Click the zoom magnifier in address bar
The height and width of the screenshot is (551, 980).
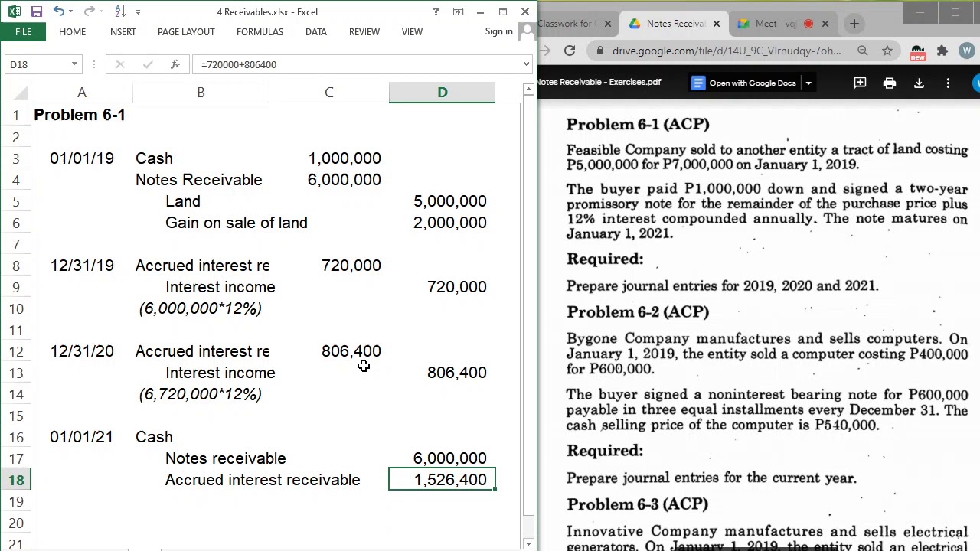[863, 51]
